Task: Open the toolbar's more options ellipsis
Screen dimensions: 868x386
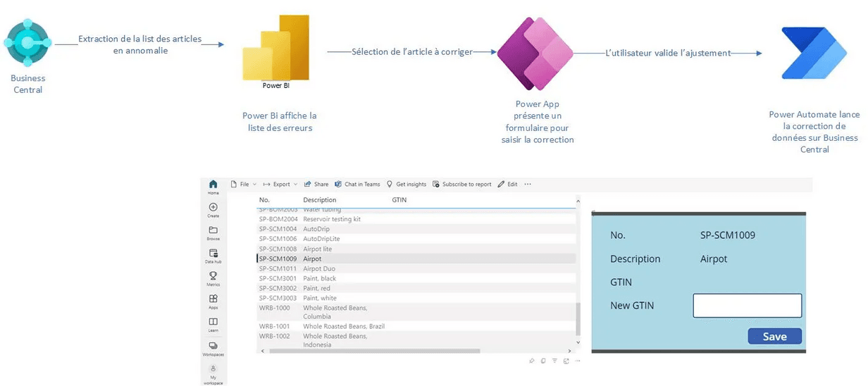Action: tap(528, 185)
